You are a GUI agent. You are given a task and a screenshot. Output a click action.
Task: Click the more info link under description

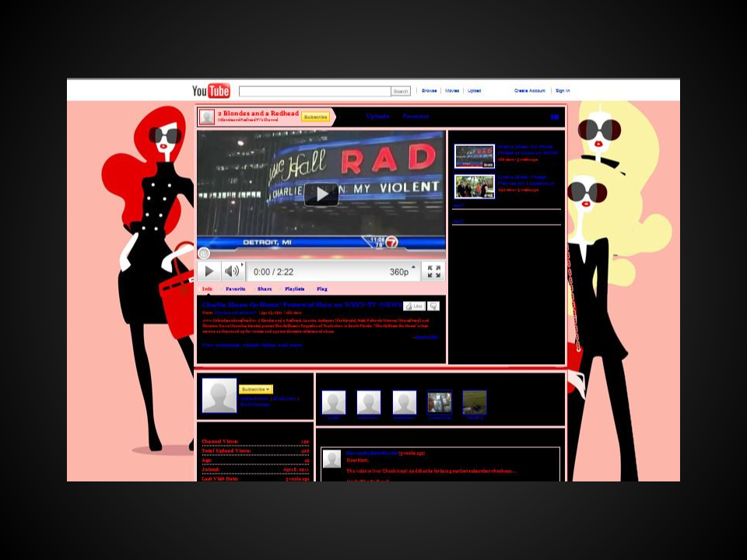[426, 337]
